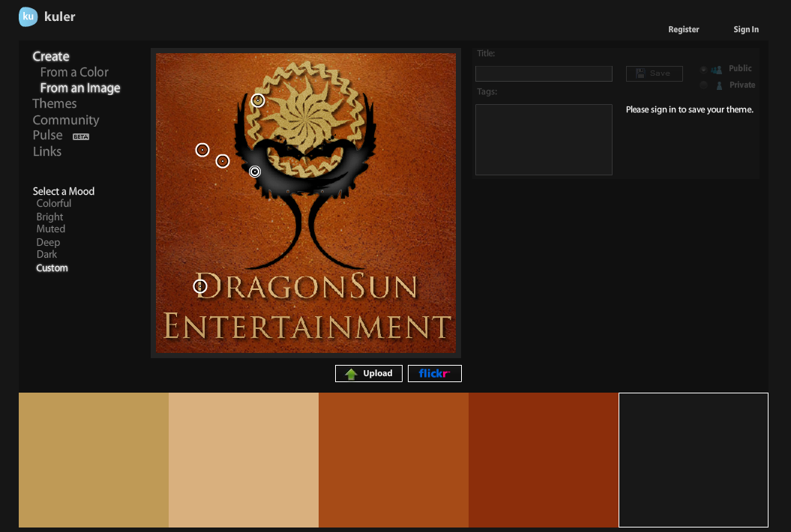Click the Title input field

click(x=544, y=73)
